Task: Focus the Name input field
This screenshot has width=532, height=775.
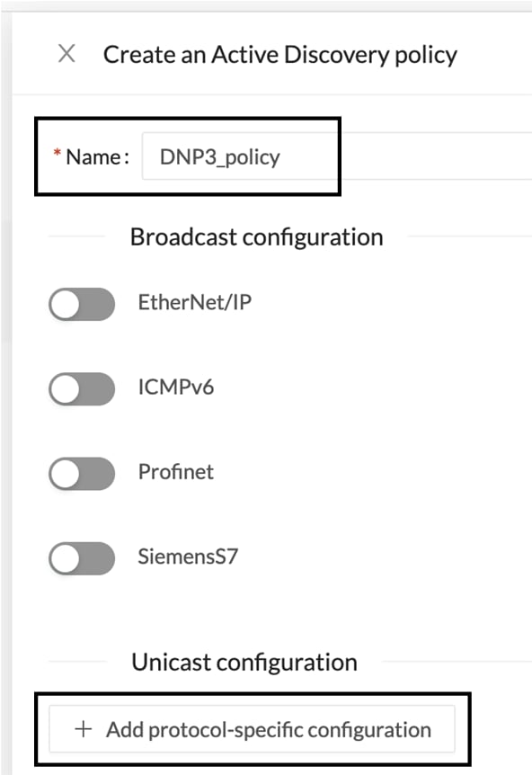Action: [337, 156]
